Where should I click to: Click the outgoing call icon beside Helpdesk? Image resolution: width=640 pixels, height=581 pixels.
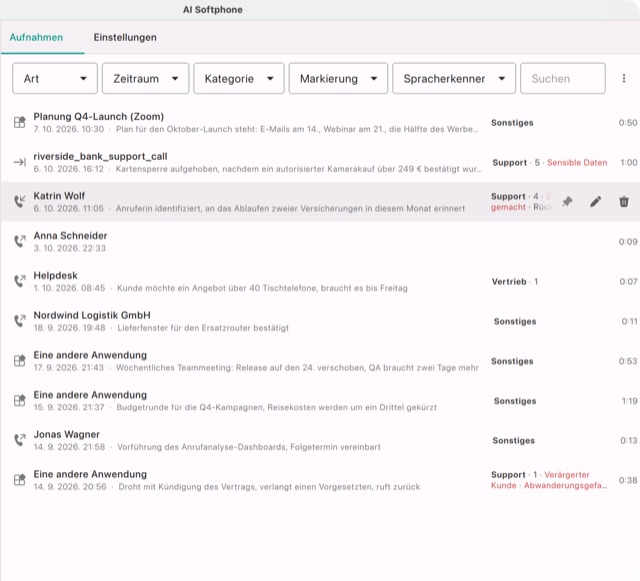tap(20, 281)
